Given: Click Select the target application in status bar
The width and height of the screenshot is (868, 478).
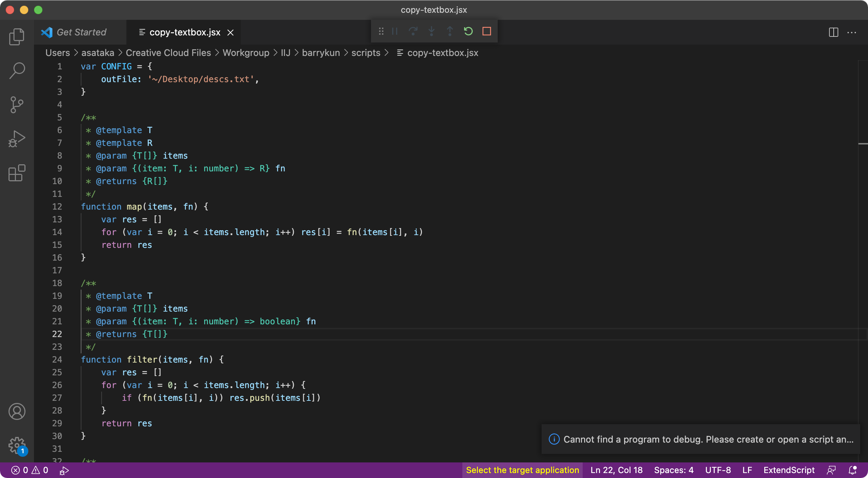Looking at the screenshot, I should [522, 470].
